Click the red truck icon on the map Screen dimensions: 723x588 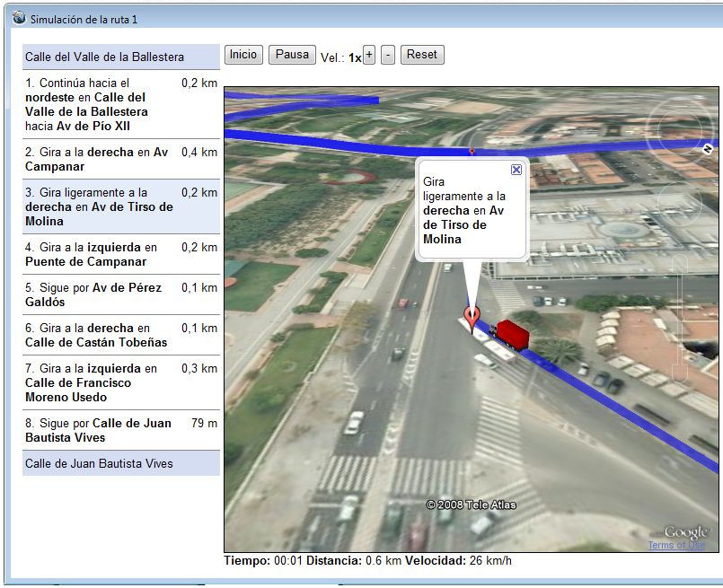(x=512, y=335)
